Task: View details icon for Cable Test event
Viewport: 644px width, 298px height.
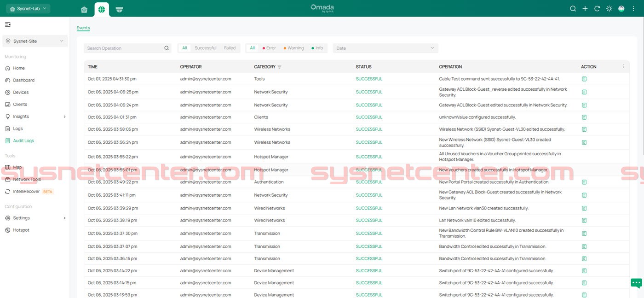Action: pyautogui.click(x=584, y=79)
